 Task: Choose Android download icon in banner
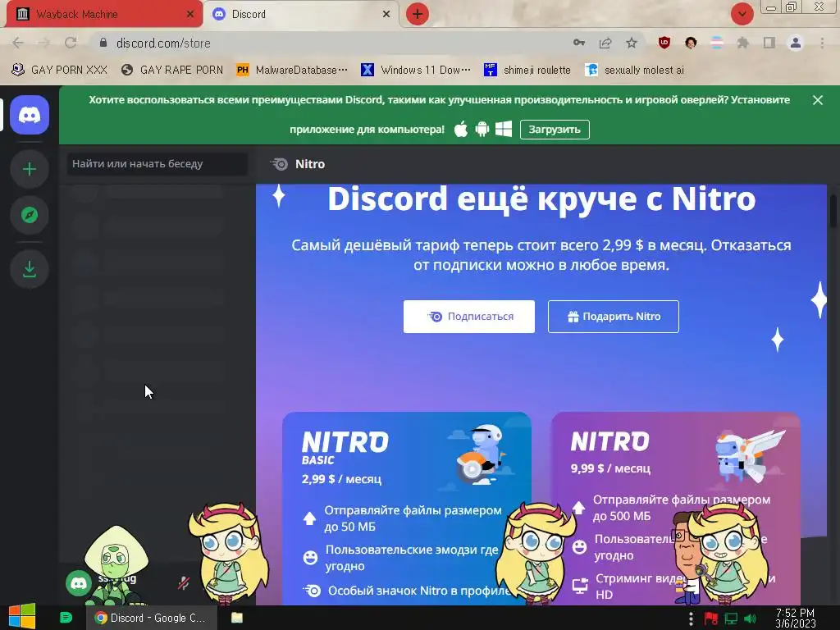point(482,129)
